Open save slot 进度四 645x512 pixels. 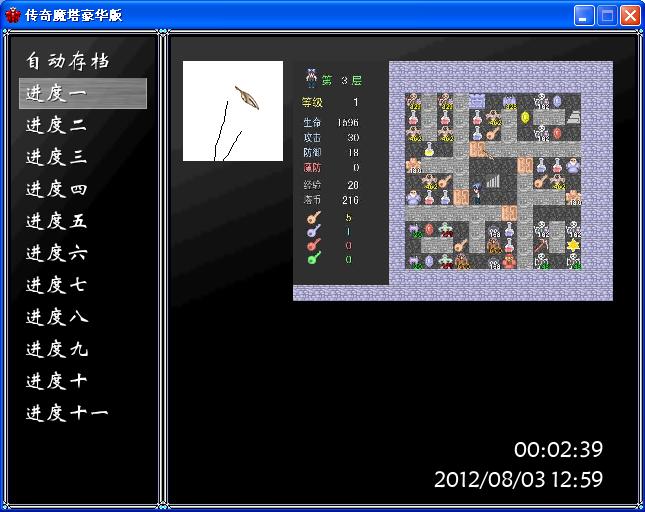coord(83,189)
